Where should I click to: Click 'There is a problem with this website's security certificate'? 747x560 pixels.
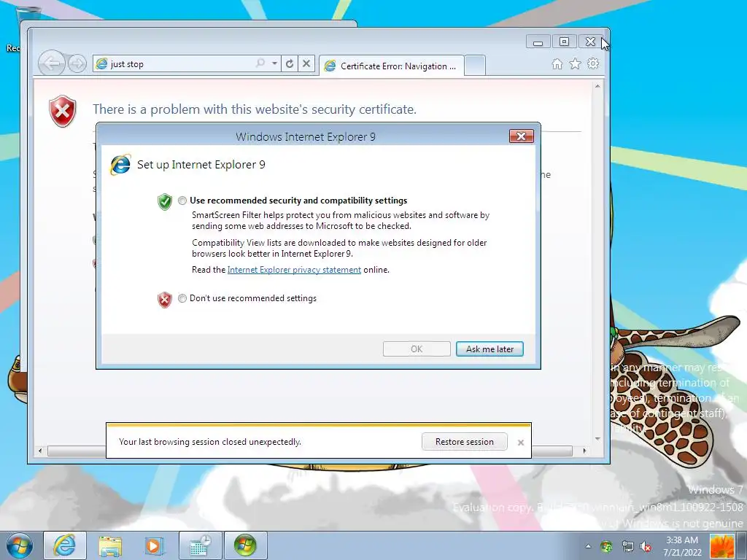255,109
